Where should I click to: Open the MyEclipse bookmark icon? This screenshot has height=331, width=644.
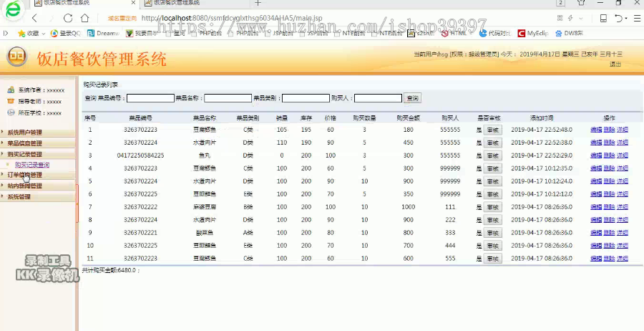point(521,33)
